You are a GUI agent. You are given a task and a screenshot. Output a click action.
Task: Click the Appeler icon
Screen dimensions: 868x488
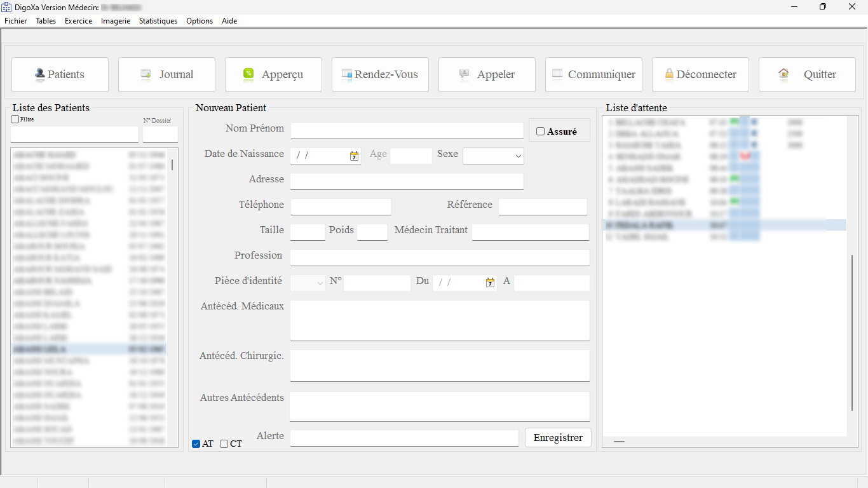(464, 74)
